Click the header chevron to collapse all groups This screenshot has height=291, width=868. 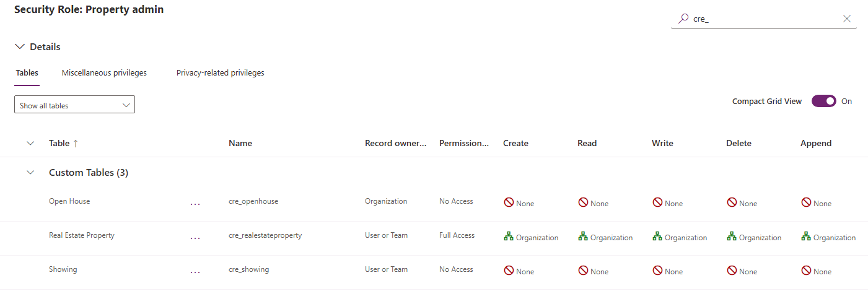[30, 143]
